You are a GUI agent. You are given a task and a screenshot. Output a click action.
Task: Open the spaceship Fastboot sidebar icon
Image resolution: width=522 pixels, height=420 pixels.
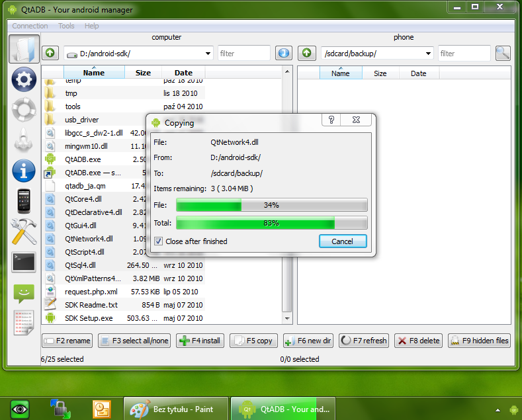click(x=24, y=139)
